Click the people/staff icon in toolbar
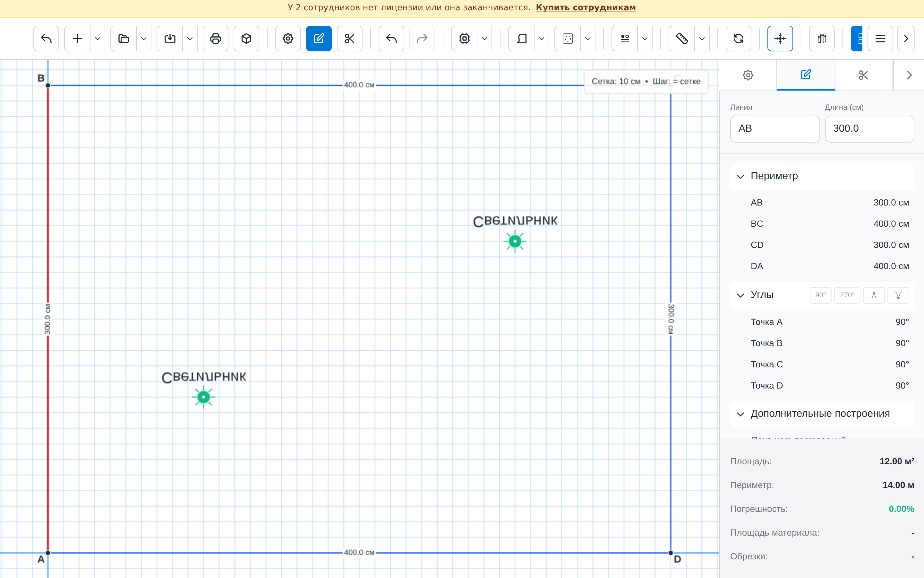Image resolution: width=924 pixels, height=578 pixels. 625,39
